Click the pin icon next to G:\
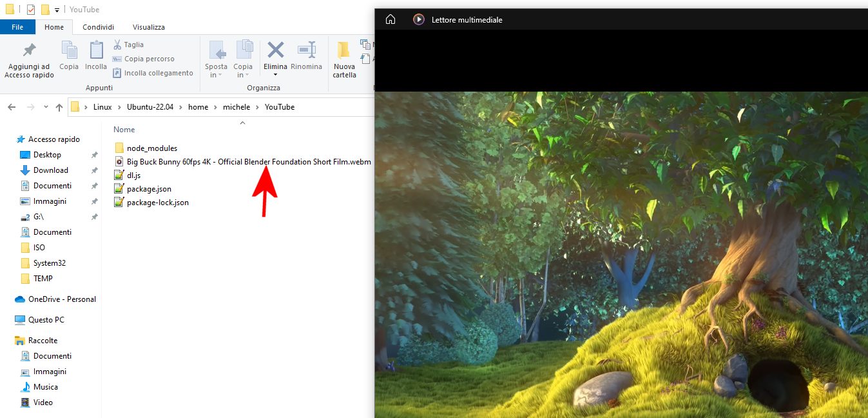This screenshot has height=418, width=868. [x=94, y=217]
